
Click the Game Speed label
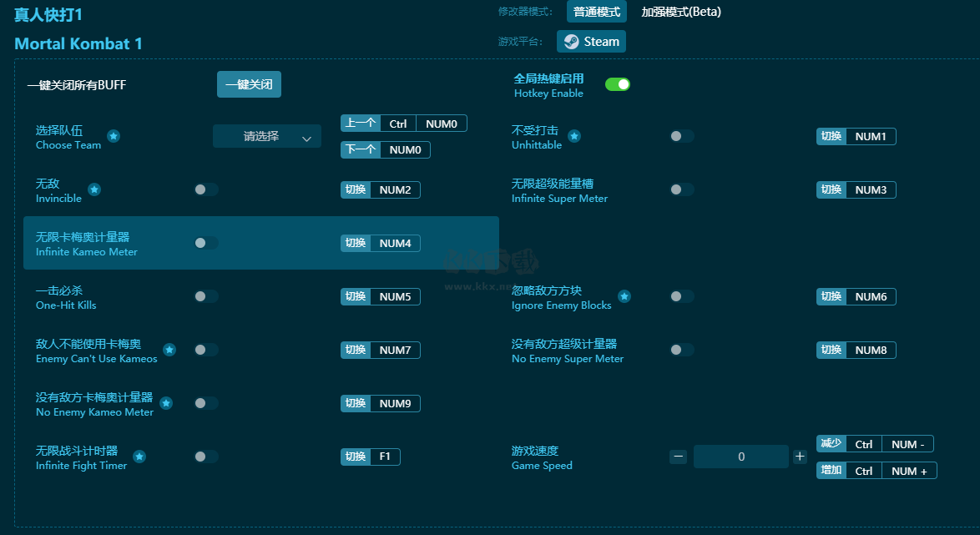(542, 466)
